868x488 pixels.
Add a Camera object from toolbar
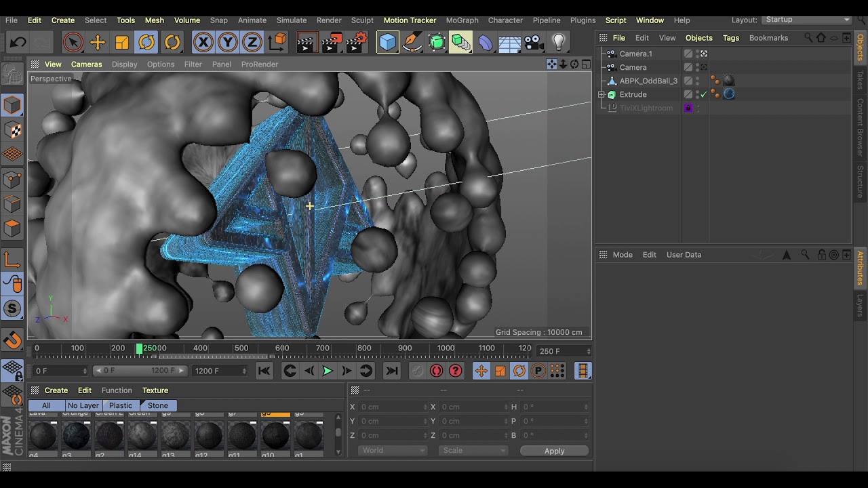pos(534,43)
